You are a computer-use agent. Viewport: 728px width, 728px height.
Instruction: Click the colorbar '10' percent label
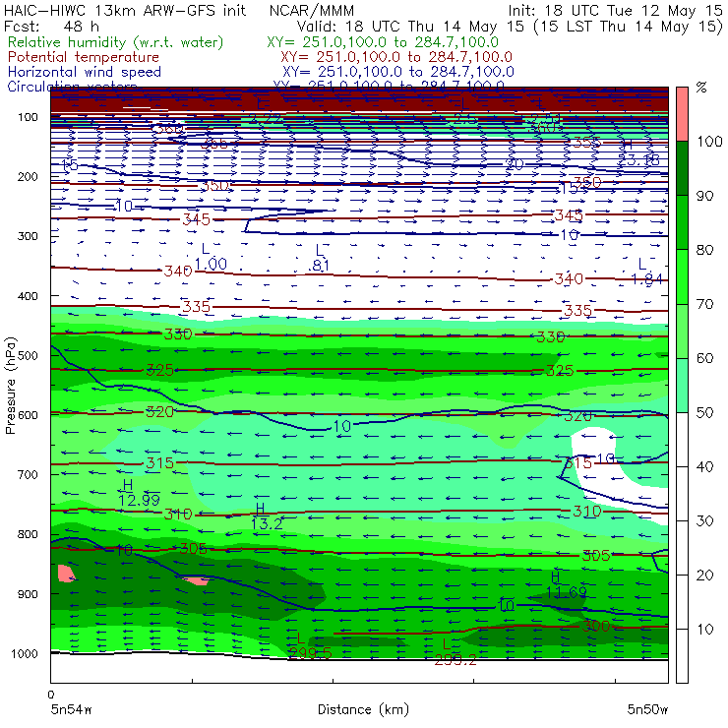pos(705,629)
